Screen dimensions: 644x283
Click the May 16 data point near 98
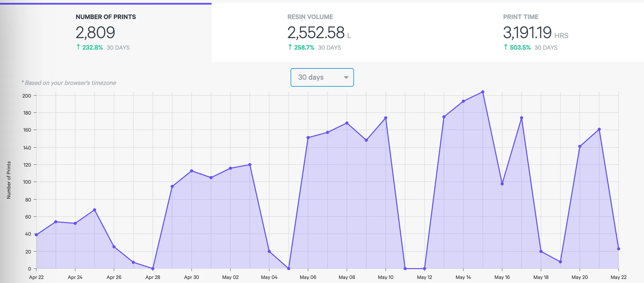point(502,184)
